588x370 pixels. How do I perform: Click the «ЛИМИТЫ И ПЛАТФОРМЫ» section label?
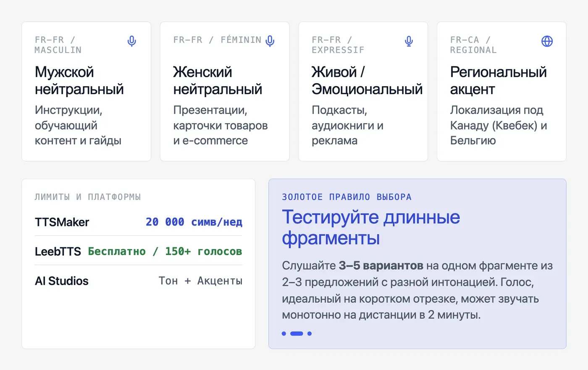coord(88,197)
